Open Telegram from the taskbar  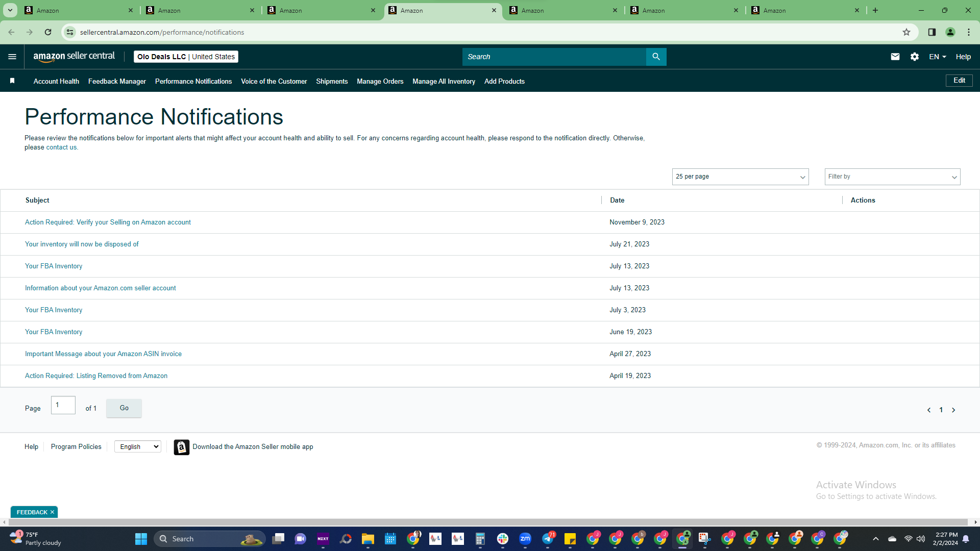pos(548,539)
